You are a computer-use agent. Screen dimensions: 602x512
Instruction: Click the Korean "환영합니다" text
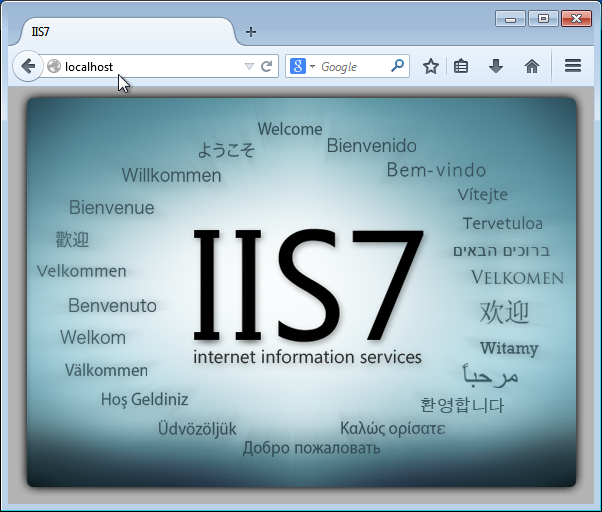[x=462, y=405]
